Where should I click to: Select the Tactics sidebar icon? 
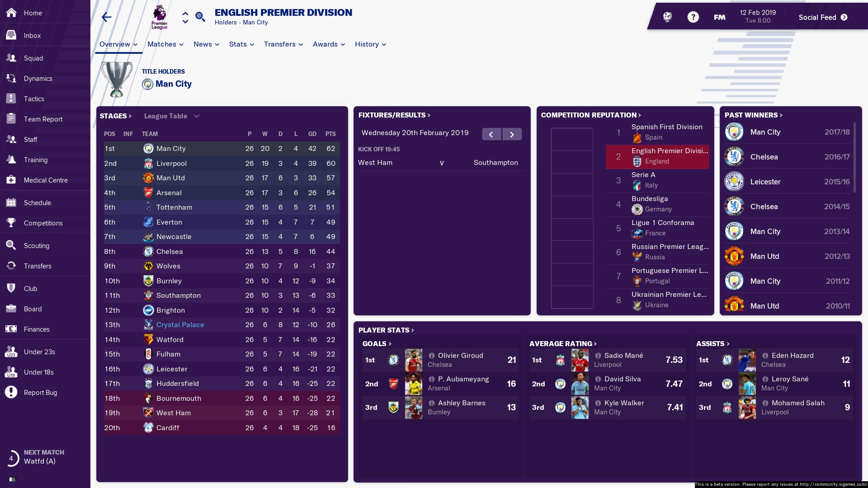(11, 98)
